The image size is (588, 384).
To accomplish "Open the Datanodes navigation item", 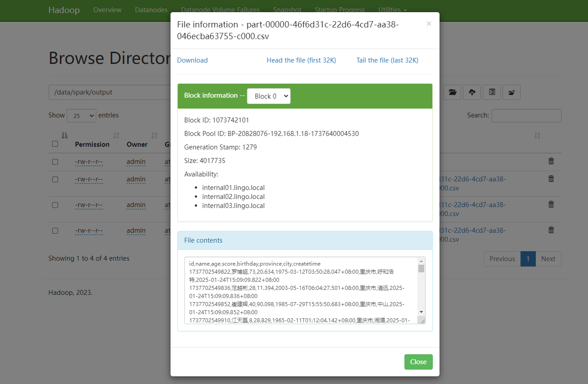I will click(x=151, y=10).
